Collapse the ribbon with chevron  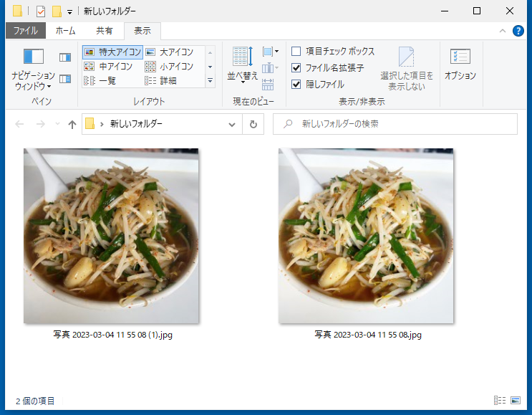(503, 31)
